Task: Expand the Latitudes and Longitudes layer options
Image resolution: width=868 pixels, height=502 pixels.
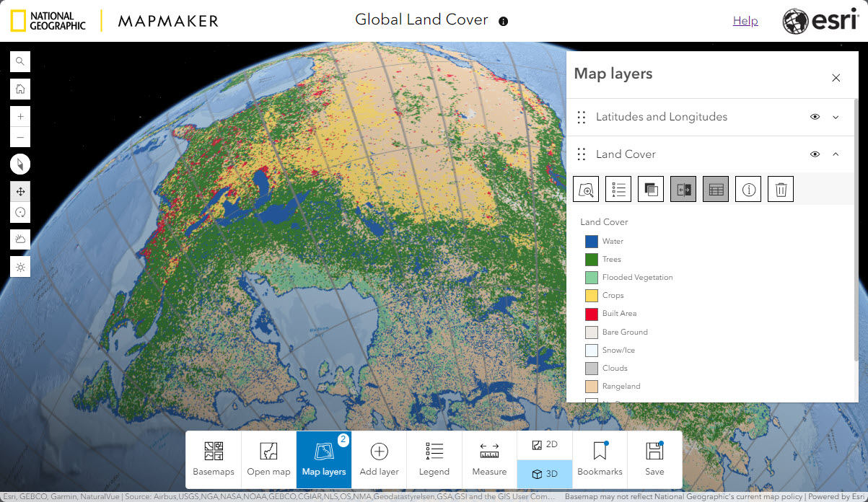Action: point(836,117)
